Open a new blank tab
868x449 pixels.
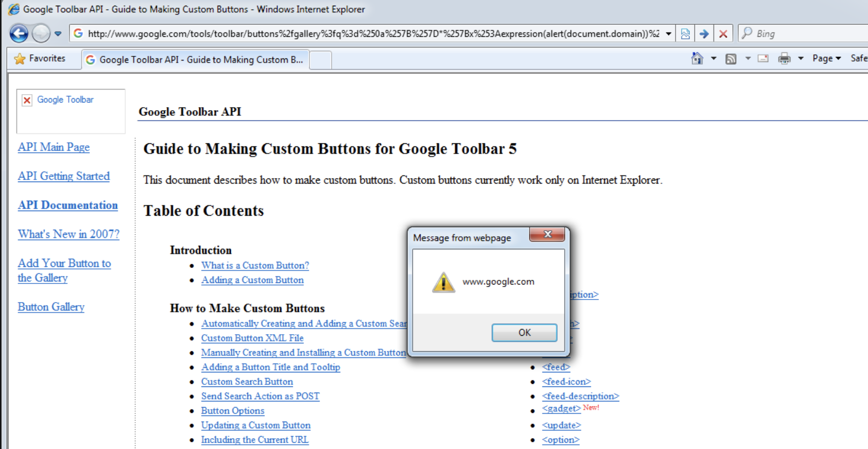[x=321, y=60]
